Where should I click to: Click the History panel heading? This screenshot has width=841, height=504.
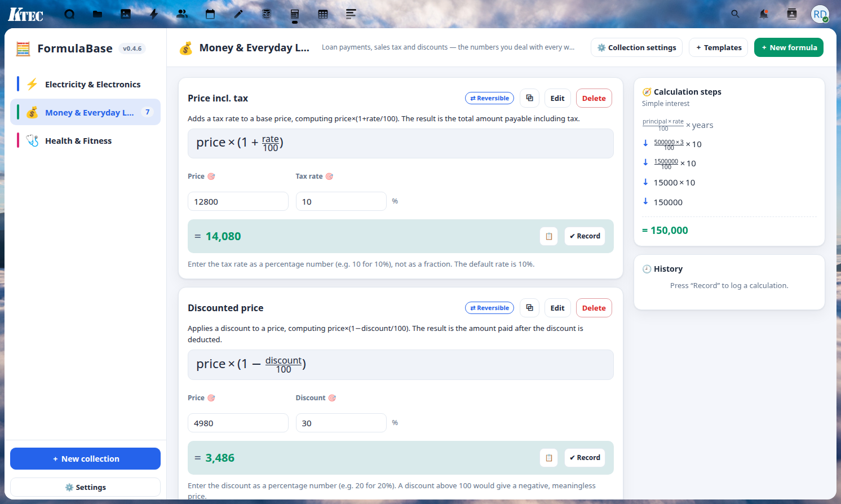point(668,269)
